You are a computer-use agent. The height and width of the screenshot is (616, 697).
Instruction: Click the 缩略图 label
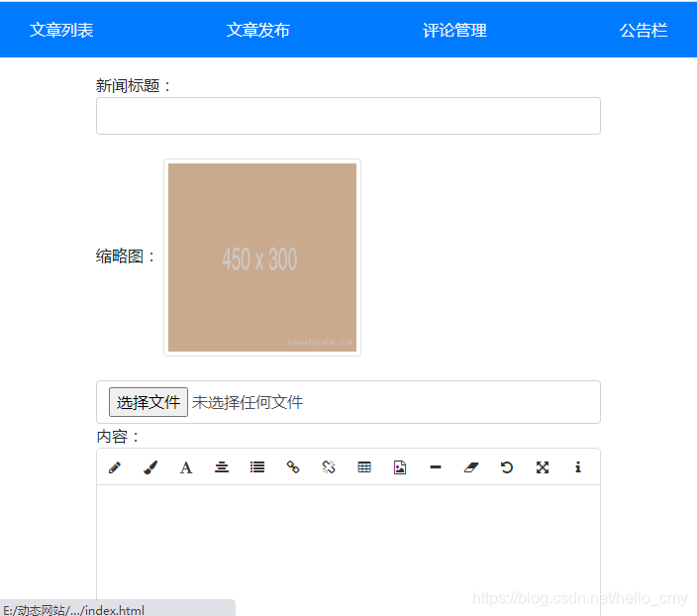125,257
